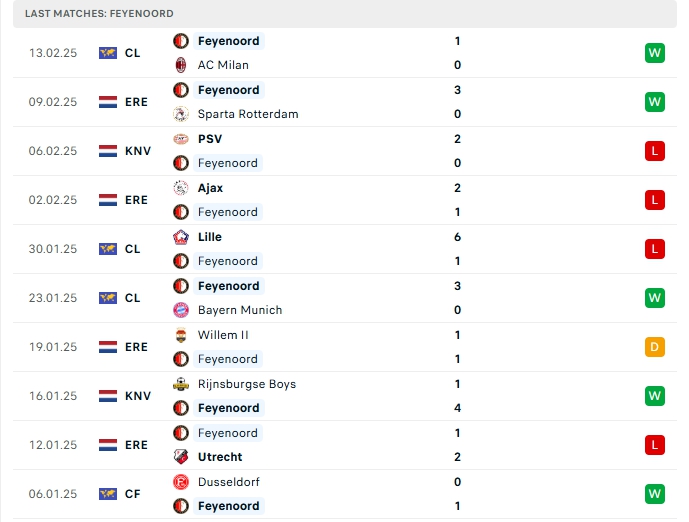The width and height of the screenshot is (689, 522).
Task: Click the green W badge for AC Milan match
Action: tap(654, 53)
